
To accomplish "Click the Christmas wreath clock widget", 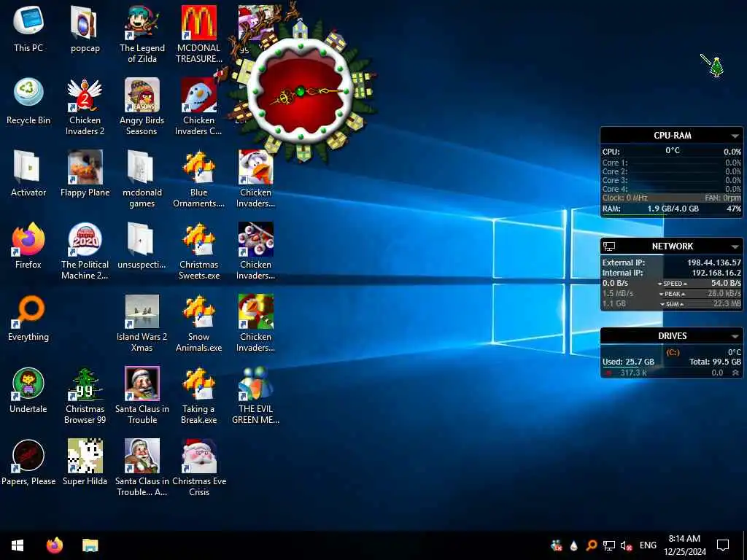I will [x=301, y=91].
